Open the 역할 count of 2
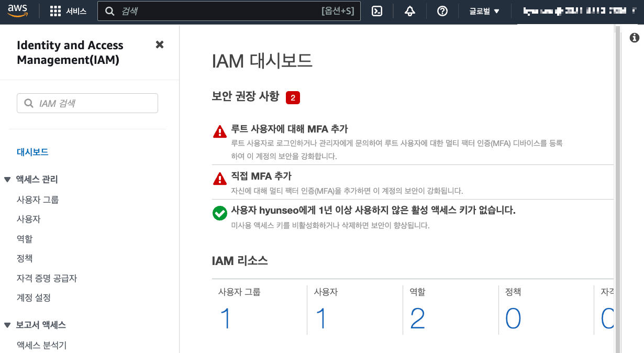Screen dimensions: 644x353 pyautogui.click(x=418, y=318)
